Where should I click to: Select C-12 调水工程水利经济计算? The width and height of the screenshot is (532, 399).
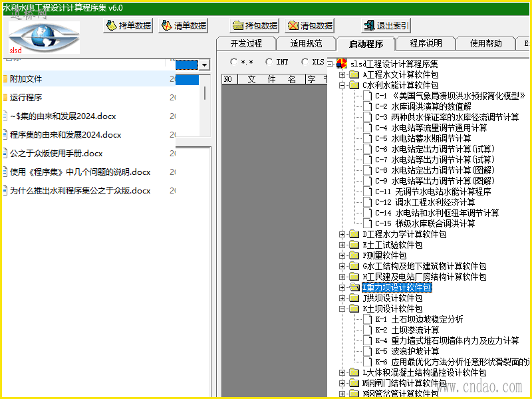point(425,202)
